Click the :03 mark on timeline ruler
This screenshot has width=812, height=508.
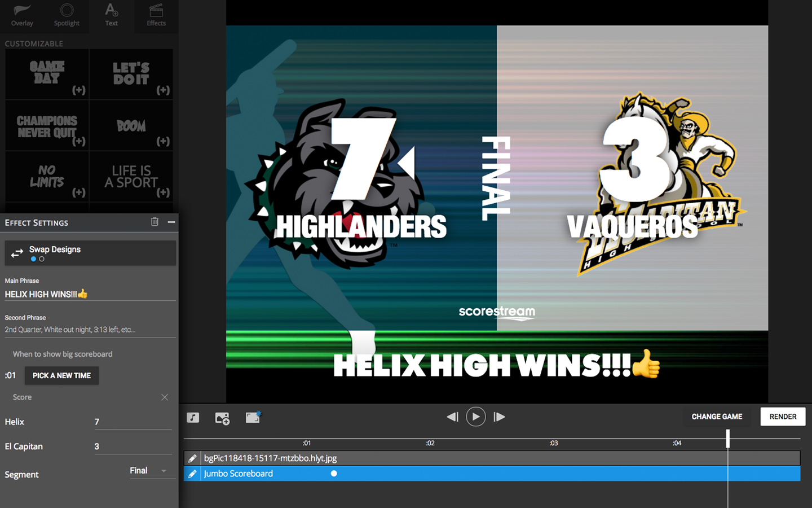point(554,443)
